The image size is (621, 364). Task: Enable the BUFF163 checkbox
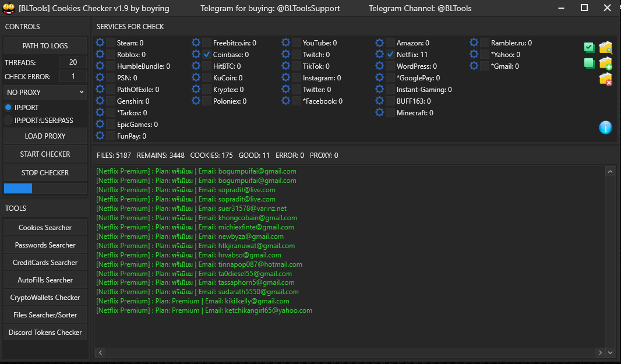point(390,101)
